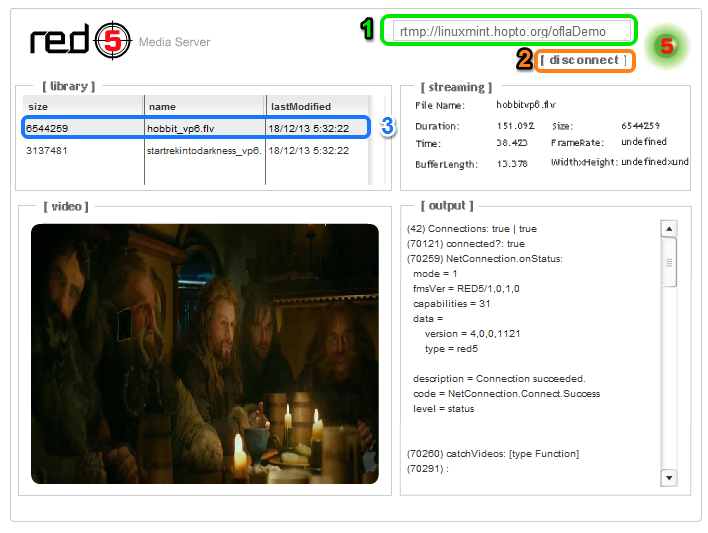
Task: Click the output panel scrollbar thumb
Action: [x=669, y=262]
